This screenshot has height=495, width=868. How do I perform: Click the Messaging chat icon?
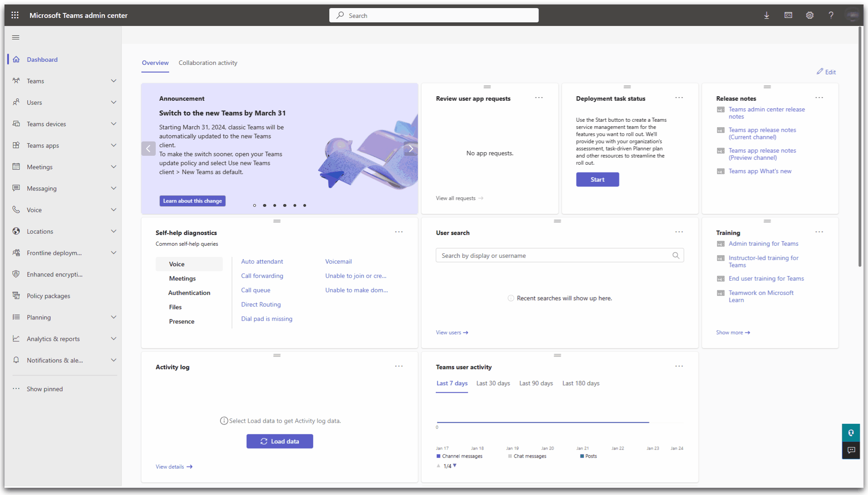coord(16,188)
